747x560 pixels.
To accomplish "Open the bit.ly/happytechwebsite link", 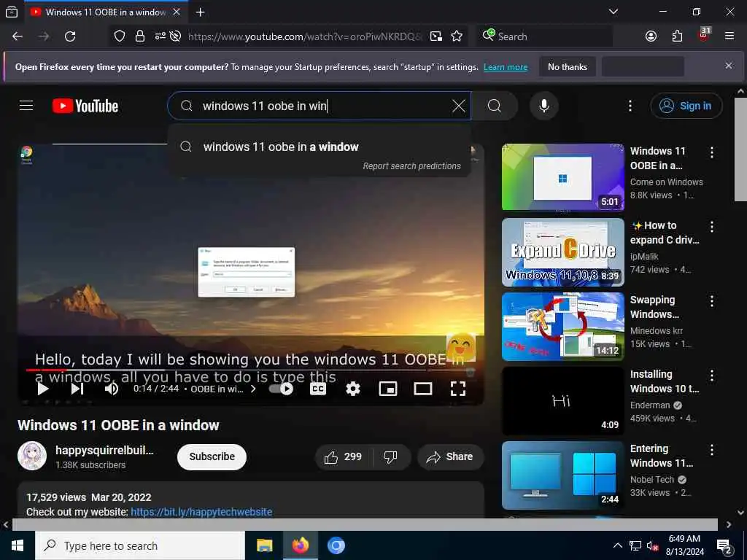I will click(201, 512).
